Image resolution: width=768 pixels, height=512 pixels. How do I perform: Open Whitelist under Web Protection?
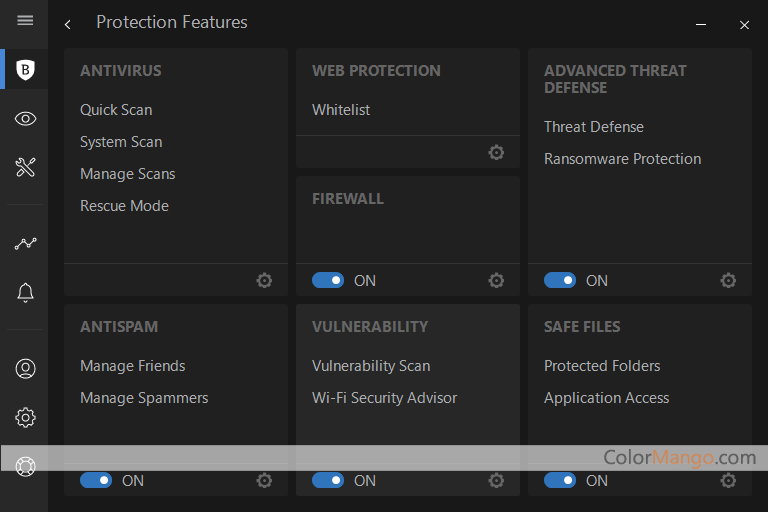click(x=341, y=110)
